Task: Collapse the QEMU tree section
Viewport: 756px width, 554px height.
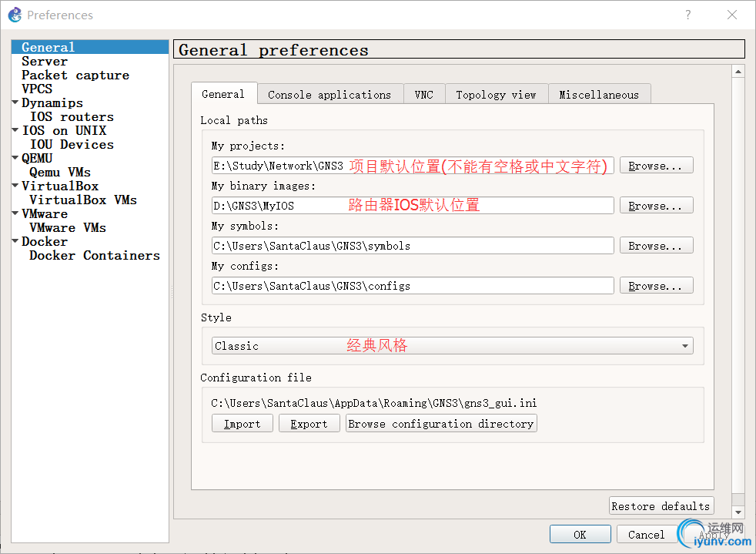Action: pos(15,158)
